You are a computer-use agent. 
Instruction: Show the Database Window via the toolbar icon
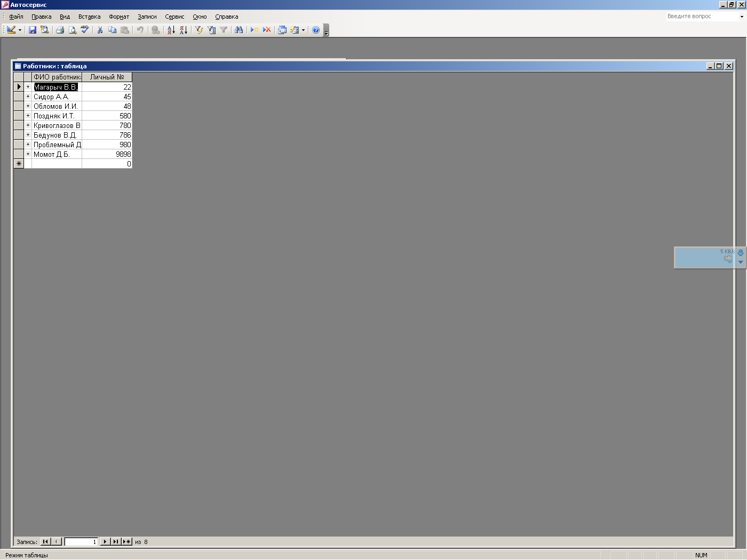pos(282,30)
